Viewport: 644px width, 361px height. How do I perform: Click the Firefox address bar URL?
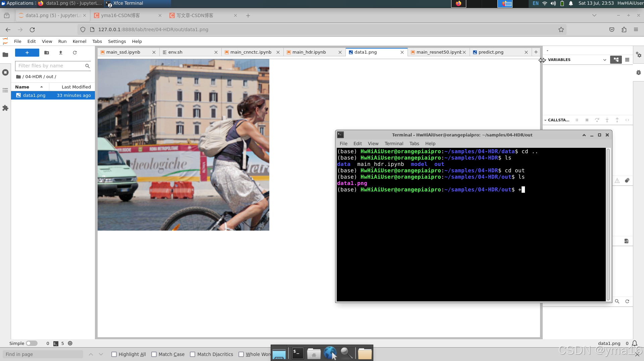pos(153,29)
